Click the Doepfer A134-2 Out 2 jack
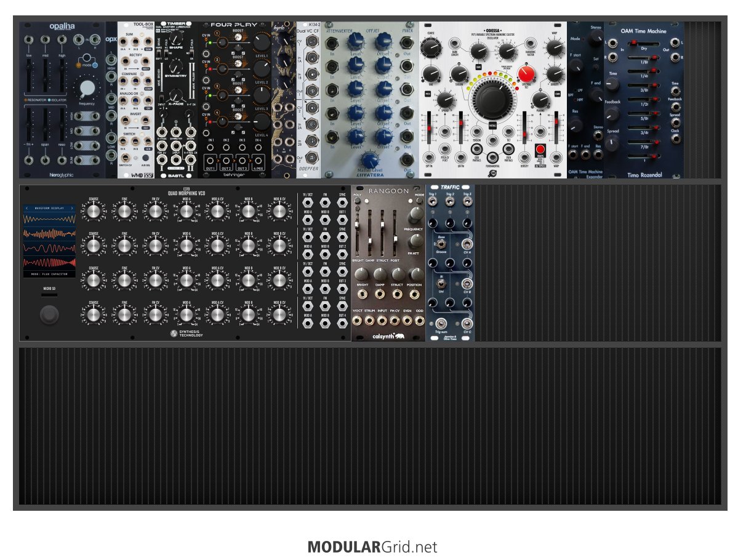746x560 pixels. point(311,158)
